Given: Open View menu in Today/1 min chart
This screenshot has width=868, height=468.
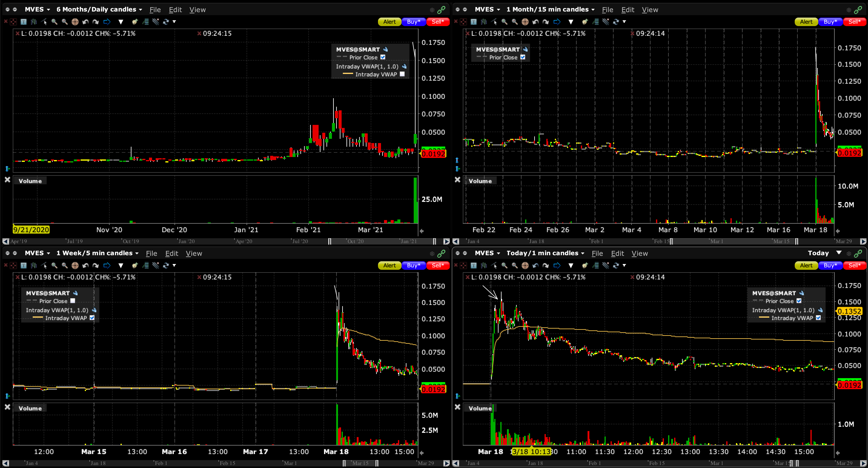Looking at the screenshot, I should point(639,254).
